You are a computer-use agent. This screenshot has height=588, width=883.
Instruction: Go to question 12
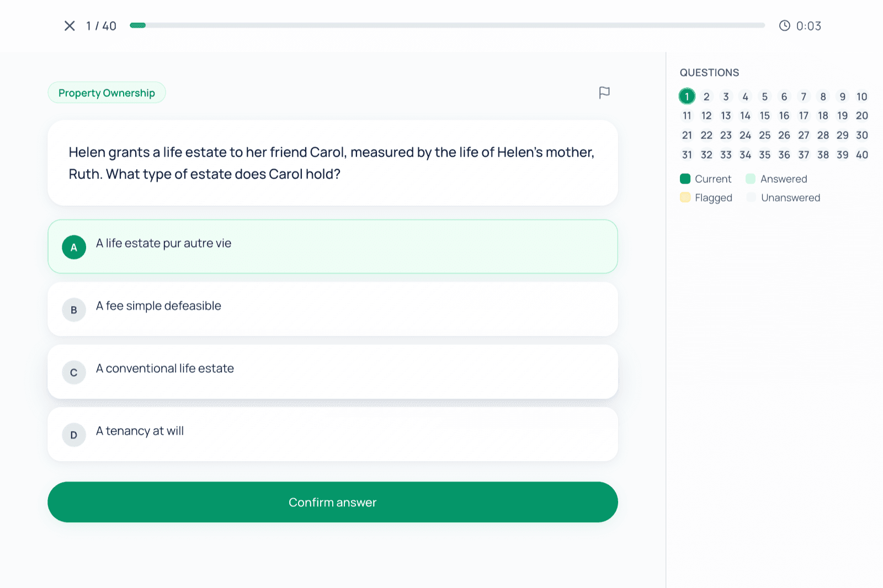(706, 116)
